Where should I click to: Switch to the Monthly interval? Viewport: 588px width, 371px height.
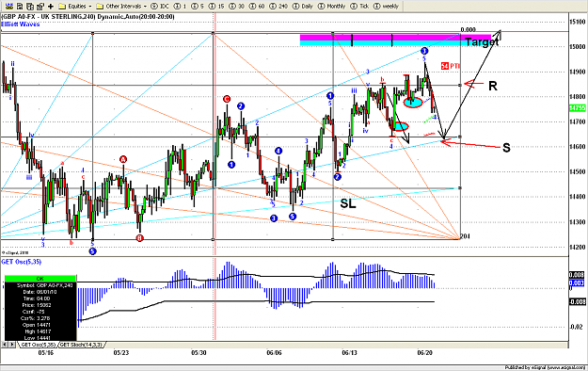point(331,6)
